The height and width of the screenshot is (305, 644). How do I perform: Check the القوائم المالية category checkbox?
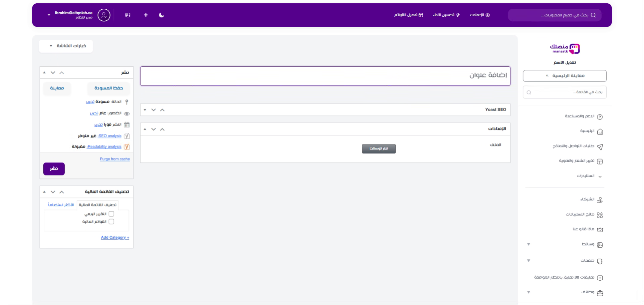tap(111, 222)
